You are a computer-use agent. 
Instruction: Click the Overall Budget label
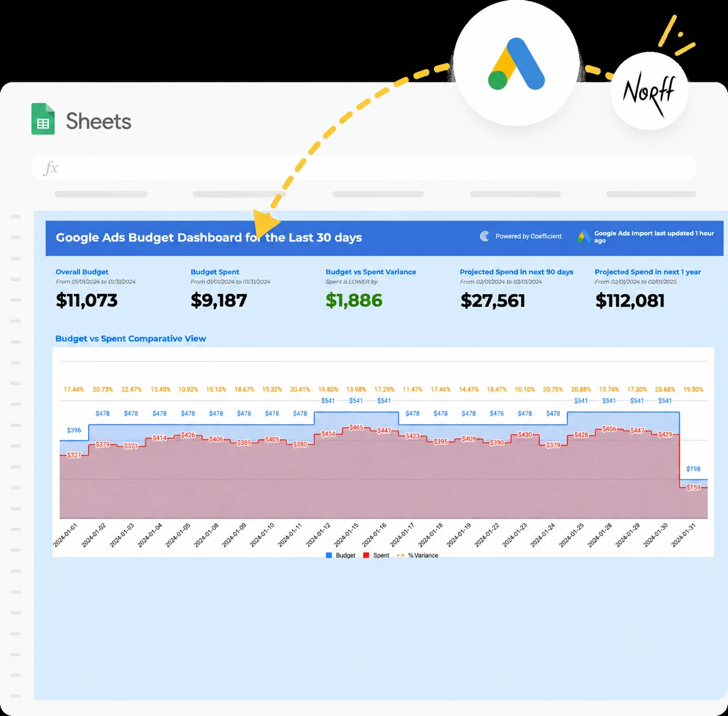tap(82, 272)
